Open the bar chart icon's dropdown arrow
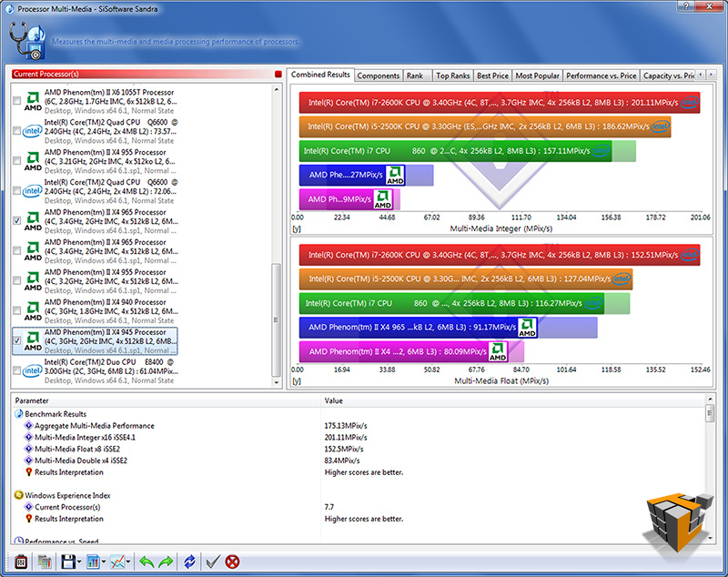Viewport: 728px width, 577px height. click(x=104, y=562)
